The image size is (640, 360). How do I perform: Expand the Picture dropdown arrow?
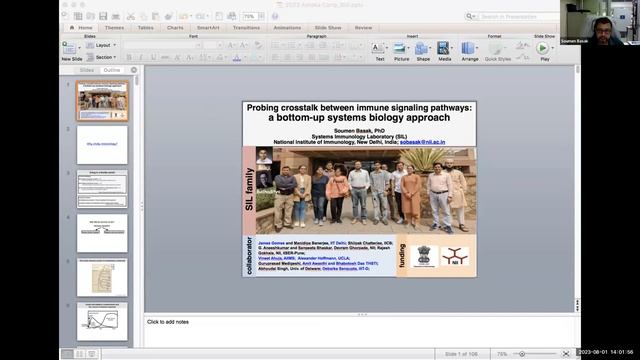coord(408,48)
